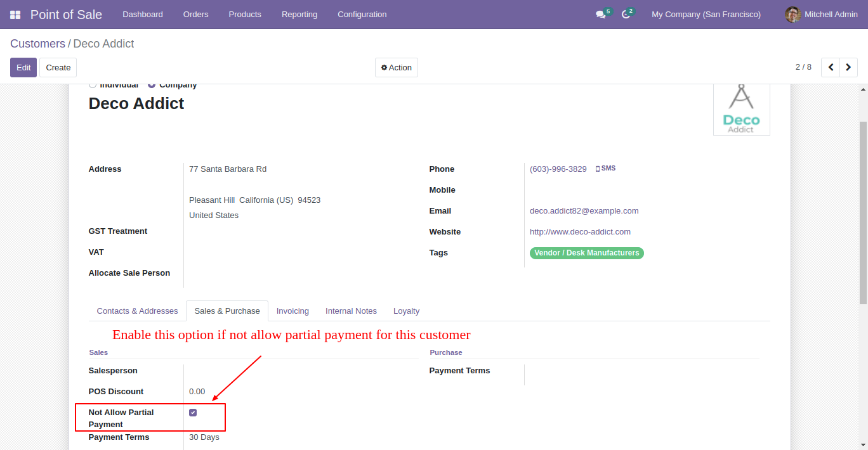Open the Configuration menu

[362, 15]
